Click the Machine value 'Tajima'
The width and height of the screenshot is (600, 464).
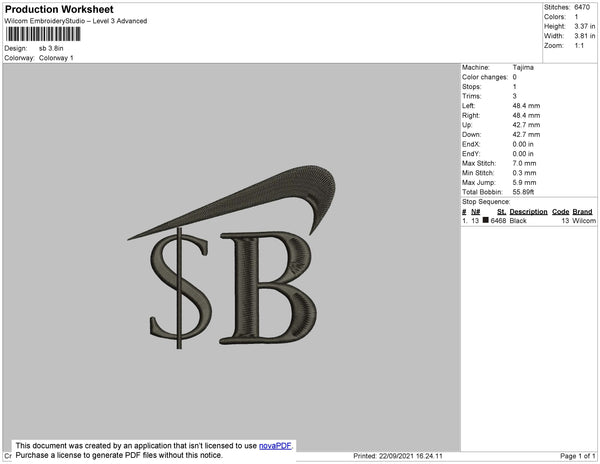(523, 67)
